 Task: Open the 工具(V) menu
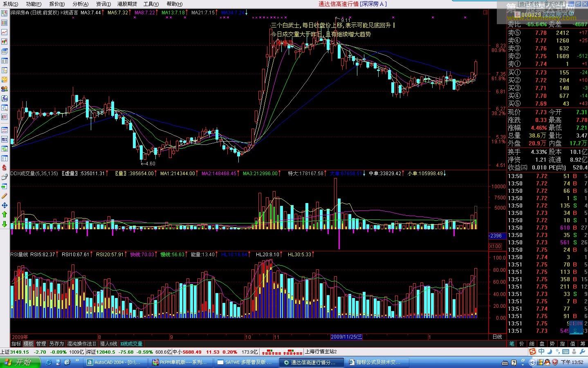click(151, 4)
